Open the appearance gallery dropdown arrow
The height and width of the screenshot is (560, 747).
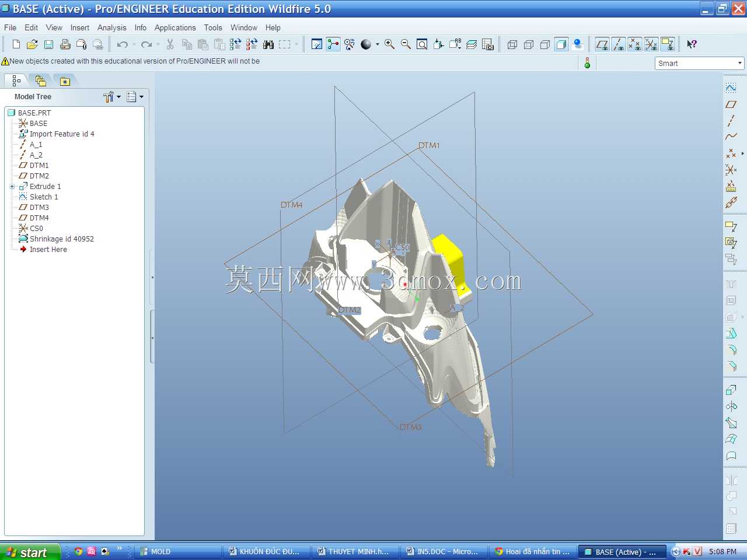[x=377, y=44]
